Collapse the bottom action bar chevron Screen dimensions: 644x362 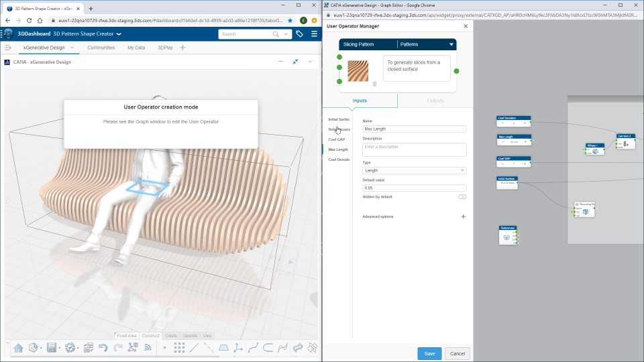click(x=7, y=343)
